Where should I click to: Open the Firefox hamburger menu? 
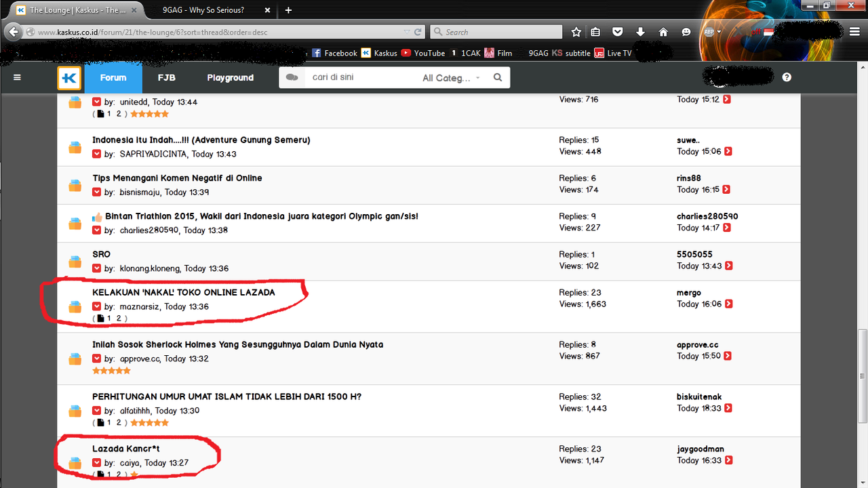point(854,32)
